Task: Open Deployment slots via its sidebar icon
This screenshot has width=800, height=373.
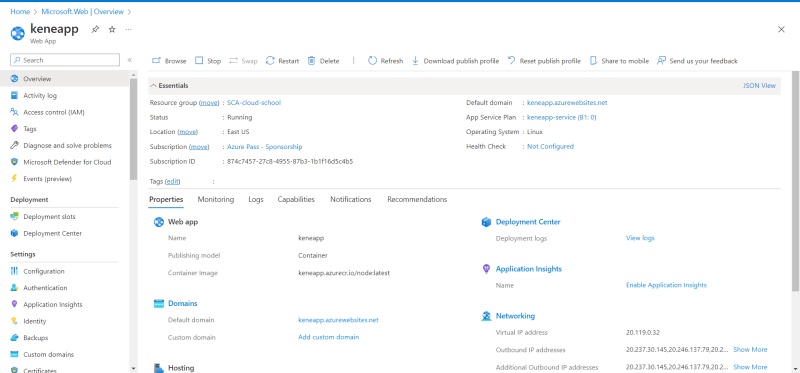Action: click(x=14, y=217)
